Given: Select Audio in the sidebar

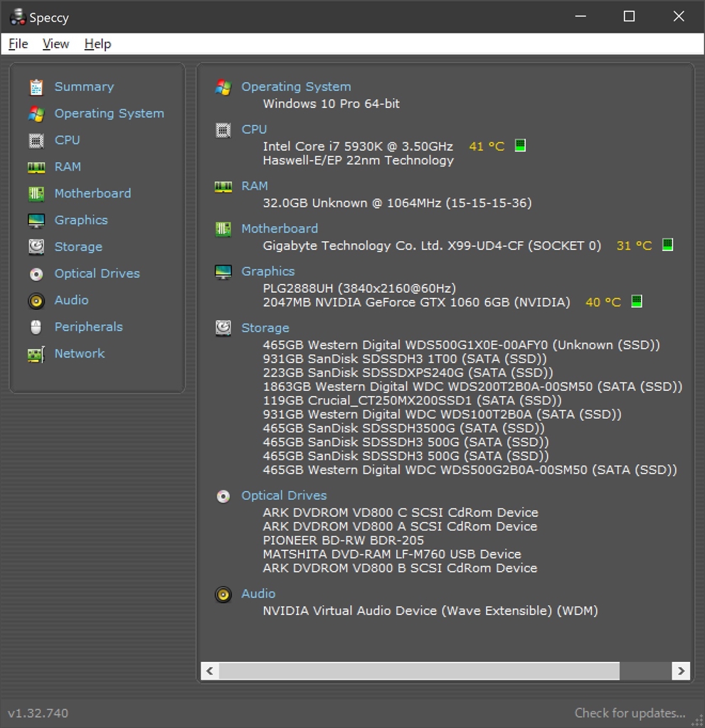Looking at the screenshot, I should pyautogui.click(x=71, y=301).
